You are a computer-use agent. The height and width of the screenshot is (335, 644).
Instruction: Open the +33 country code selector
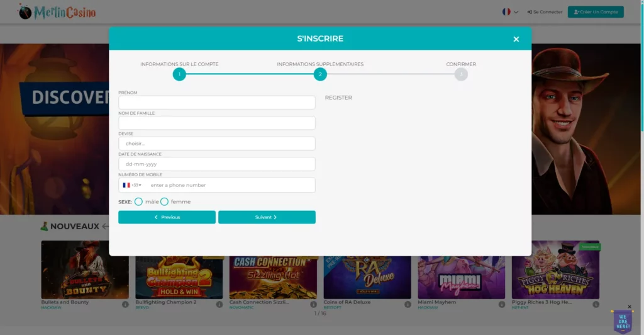[132, 185]
